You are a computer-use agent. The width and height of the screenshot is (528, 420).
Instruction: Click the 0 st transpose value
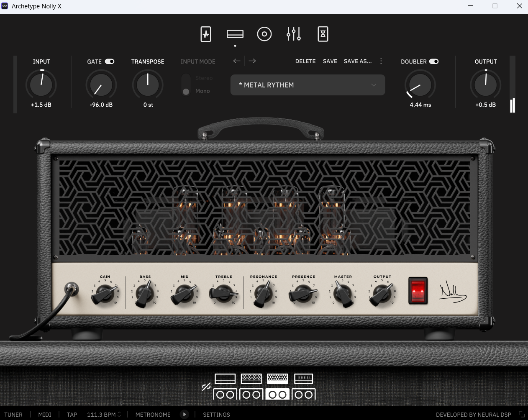[148, 105]
